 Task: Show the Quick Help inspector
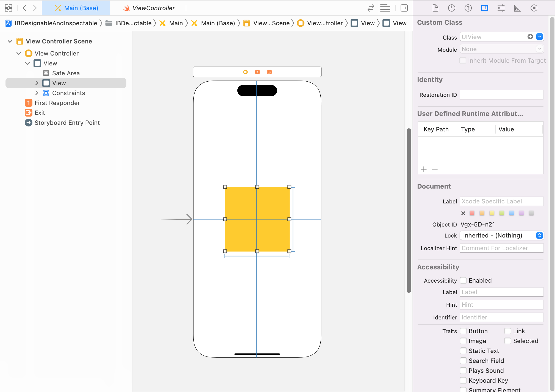(468, 8)
